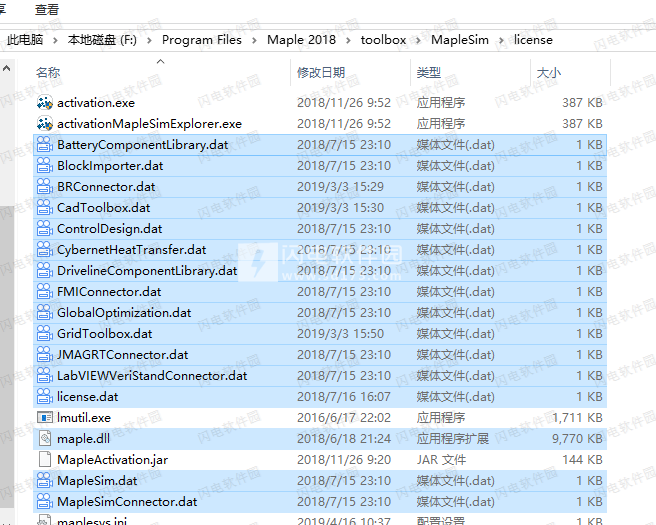Click the MapleActivation.jar file icon
Viewport: 656px width, 525px height.
point(45,459)
